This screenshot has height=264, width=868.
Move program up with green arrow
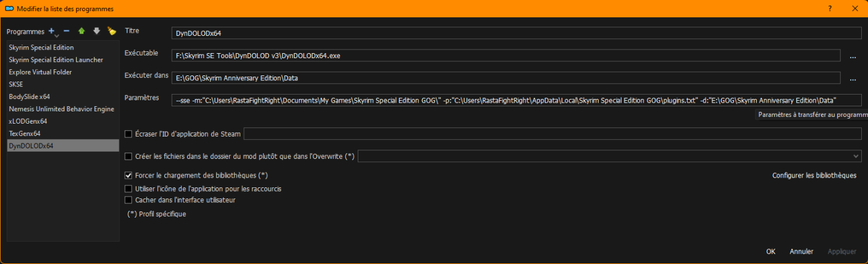click(81, 31)
